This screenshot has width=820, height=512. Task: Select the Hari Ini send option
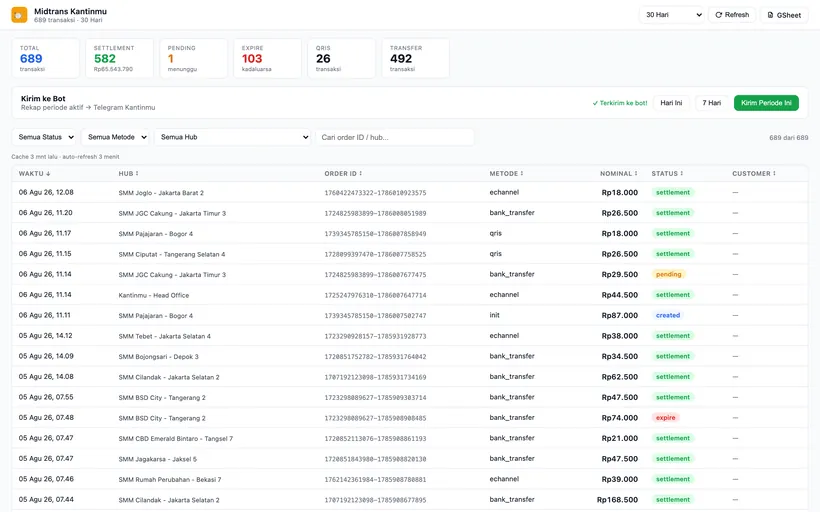pyautogui.click(x=671, y=103)
